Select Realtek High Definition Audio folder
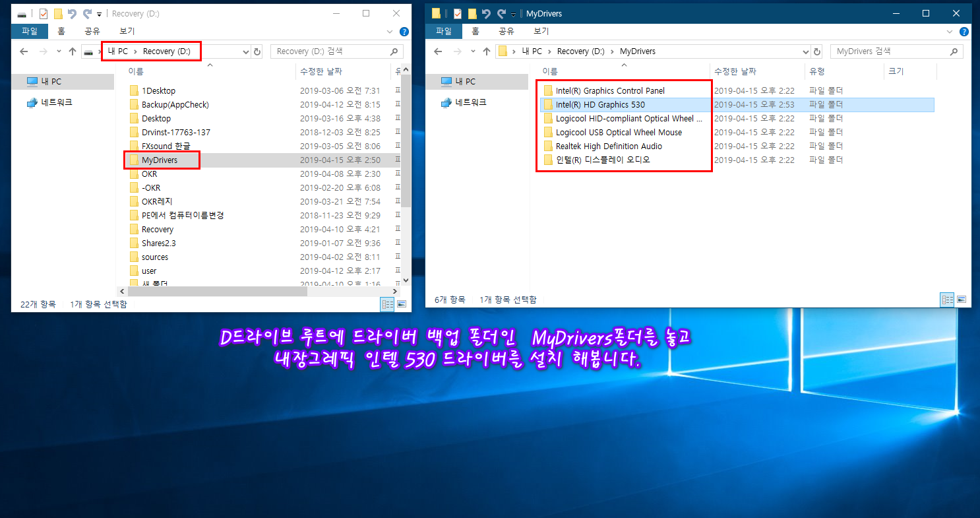 click(x=603, y=146)
